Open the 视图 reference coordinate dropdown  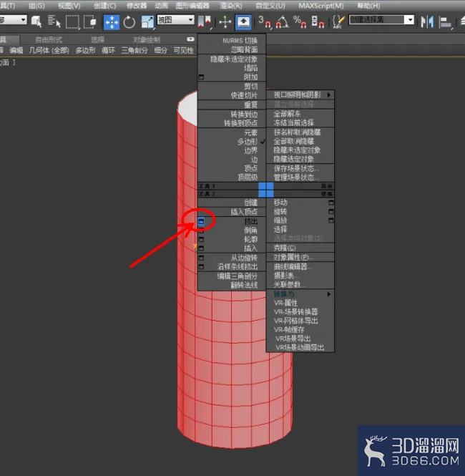(175, 20)
